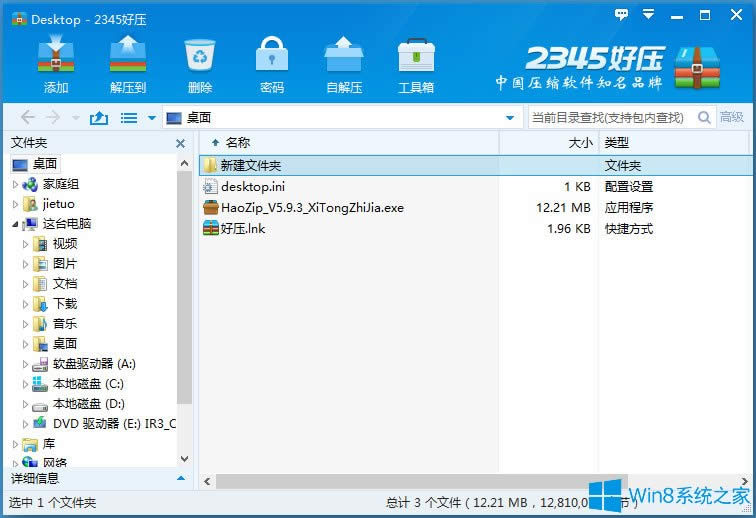Image resolution: width=756 pixels, height=518 pixels.
Task: Click the 解压到 (Extract to) icon
Action: 128,62
